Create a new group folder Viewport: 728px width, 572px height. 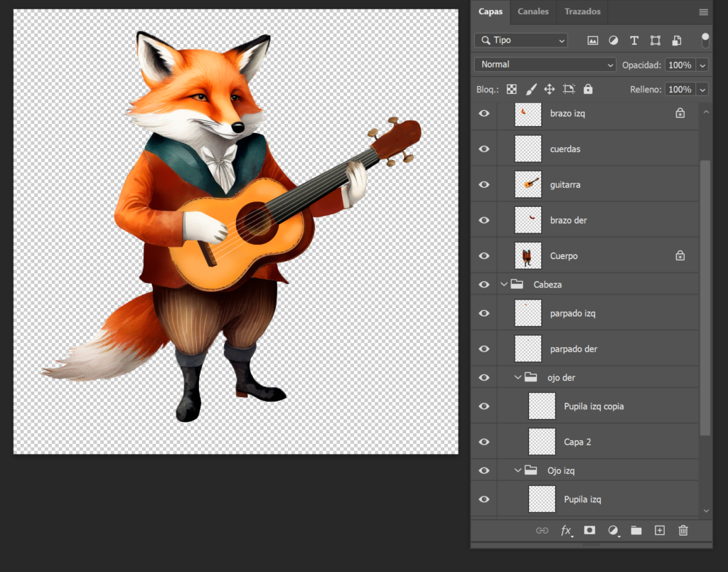point(636,530)
